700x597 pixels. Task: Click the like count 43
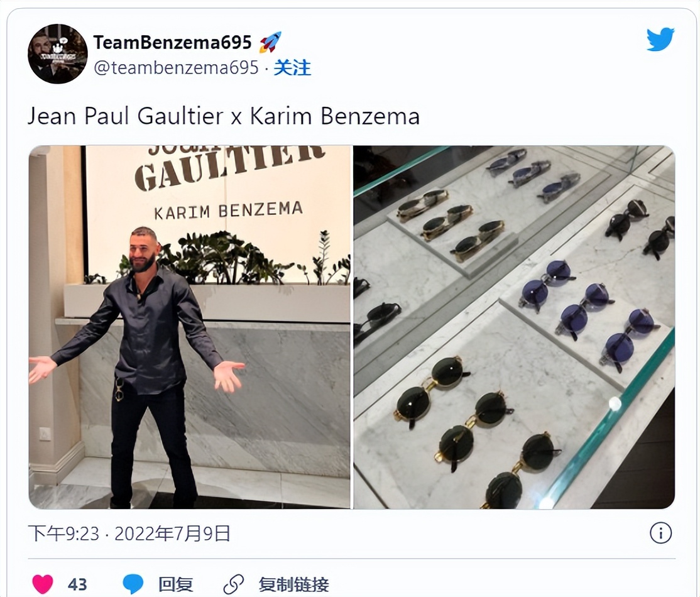77,584
